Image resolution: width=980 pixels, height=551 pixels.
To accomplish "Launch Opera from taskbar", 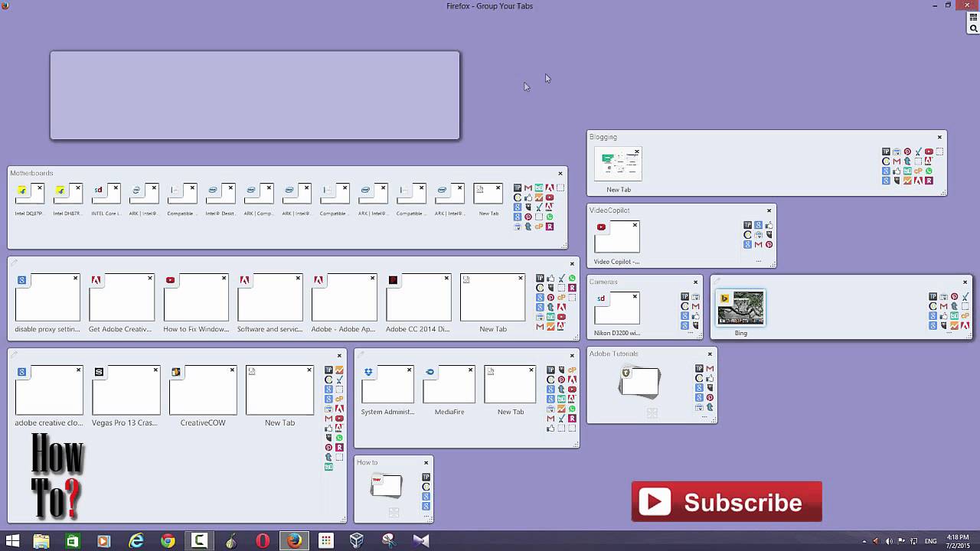I will 263,541.
